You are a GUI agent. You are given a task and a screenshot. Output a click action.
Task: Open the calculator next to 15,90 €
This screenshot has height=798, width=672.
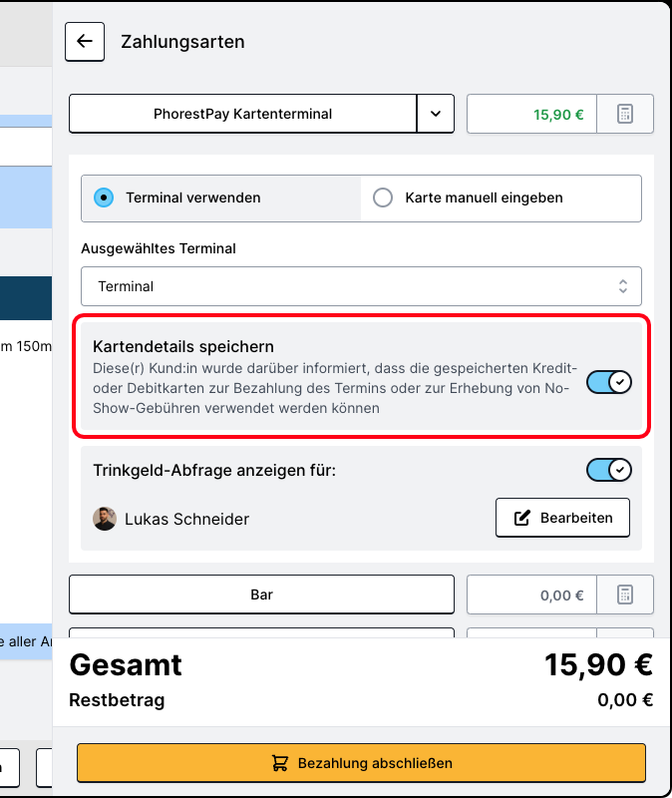pos(625,114)
